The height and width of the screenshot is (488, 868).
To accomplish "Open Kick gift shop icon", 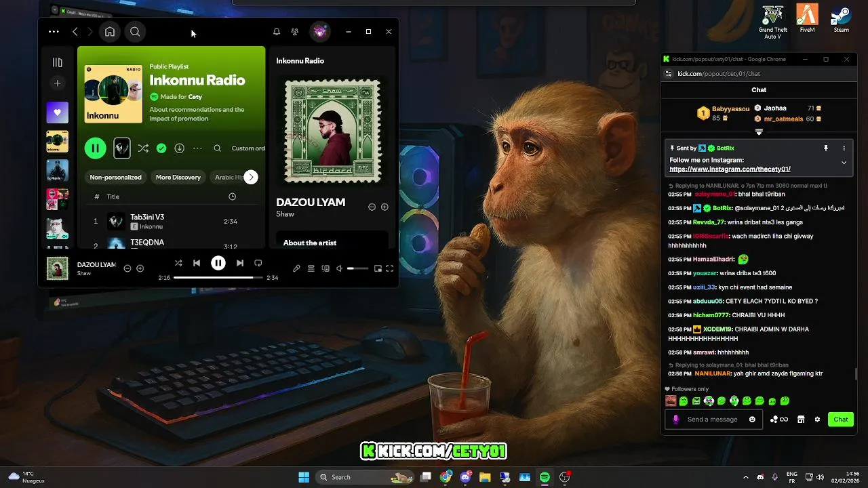I will click(801, 420).
